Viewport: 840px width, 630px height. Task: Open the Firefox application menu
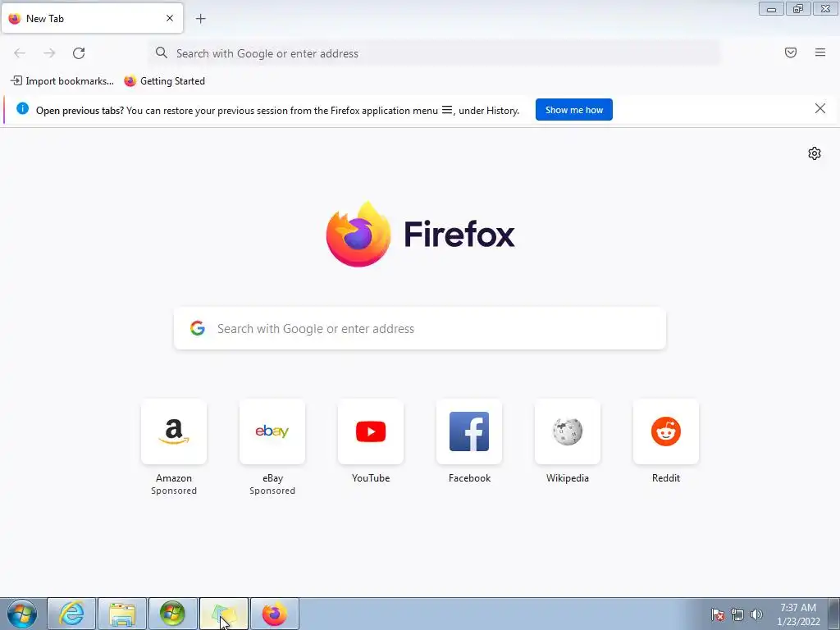tap(820, 52)
